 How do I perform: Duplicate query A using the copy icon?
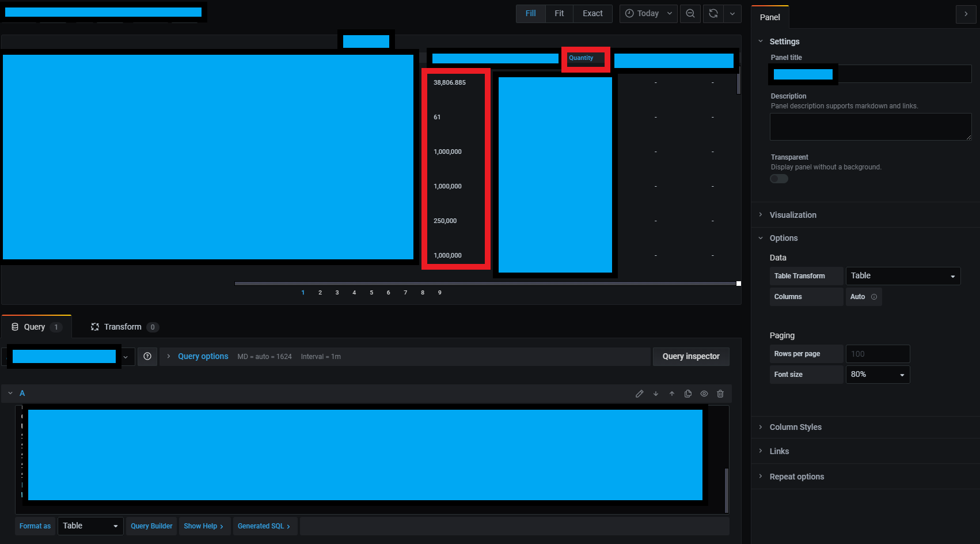click(x=687, y=394)
